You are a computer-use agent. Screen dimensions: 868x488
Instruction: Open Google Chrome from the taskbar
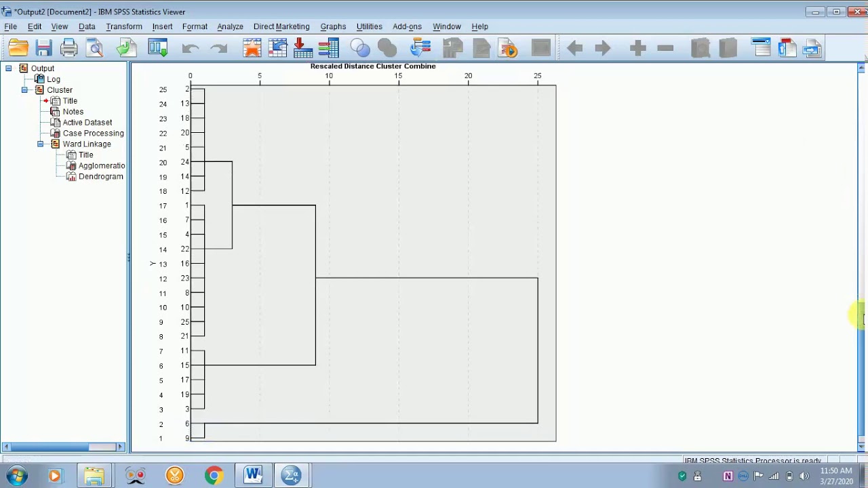pyautogui.click(x=214, y=476)
